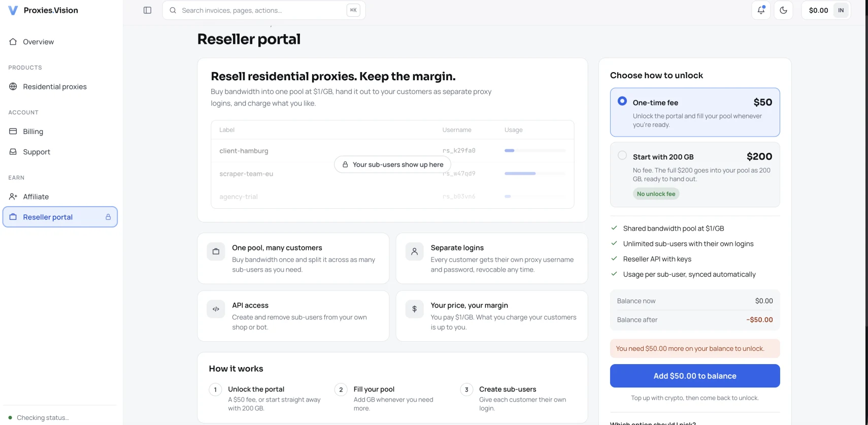868x425 pixels.
Task: Select the One-time fee radio option
Action: tap(622, 101)
